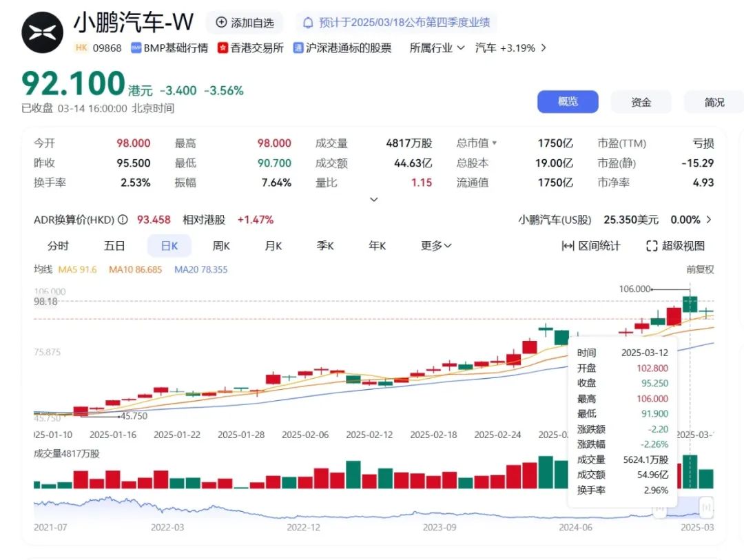
Task: Click the 超级视图 fullscreen icon
Action: tap(652, 246)
